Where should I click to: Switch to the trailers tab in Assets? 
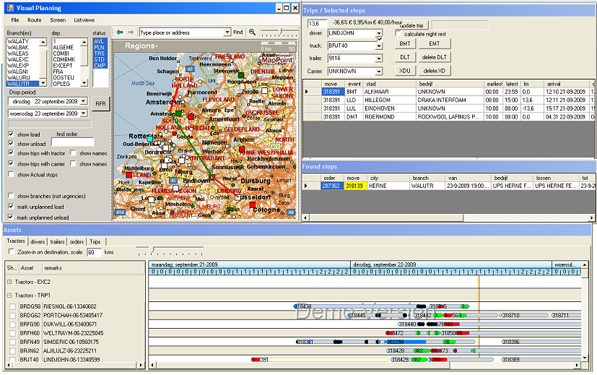tap(57, 242)
